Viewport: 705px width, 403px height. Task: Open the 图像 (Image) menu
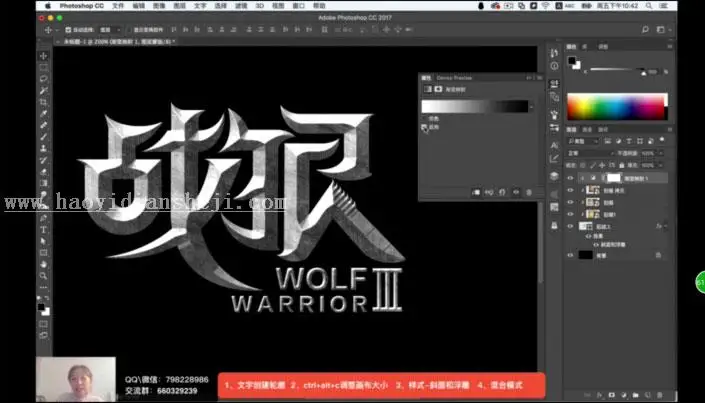[159, 6]
